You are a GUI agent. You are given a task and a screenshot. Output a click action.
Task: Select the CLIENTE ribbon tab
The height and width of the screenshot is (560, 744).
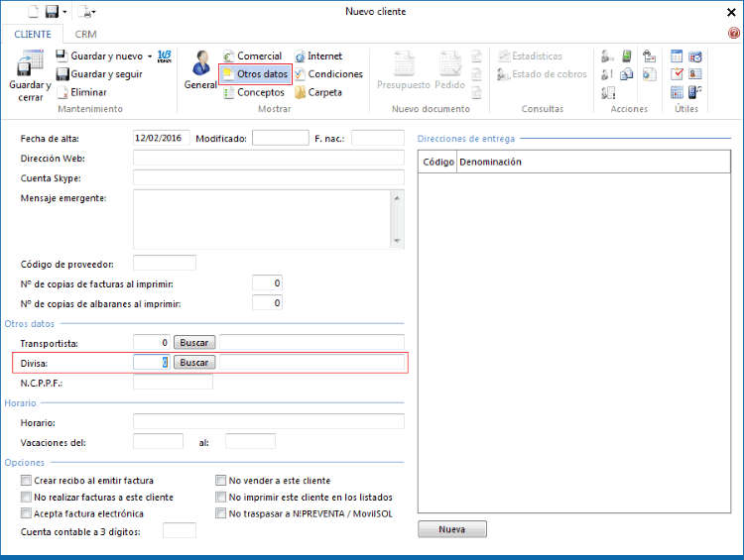click(33, 34)
